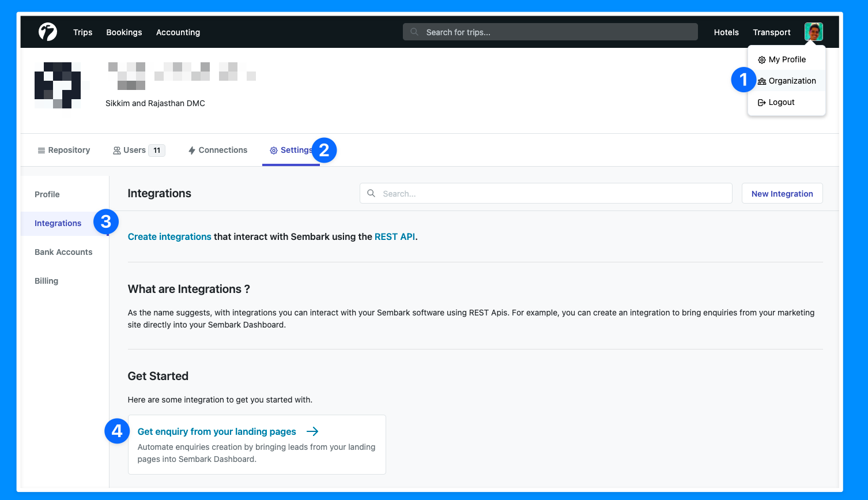This screenshot has width=868, height=500.
Task: Select Organization from the profile menu
Action: [x=792, y=81]
